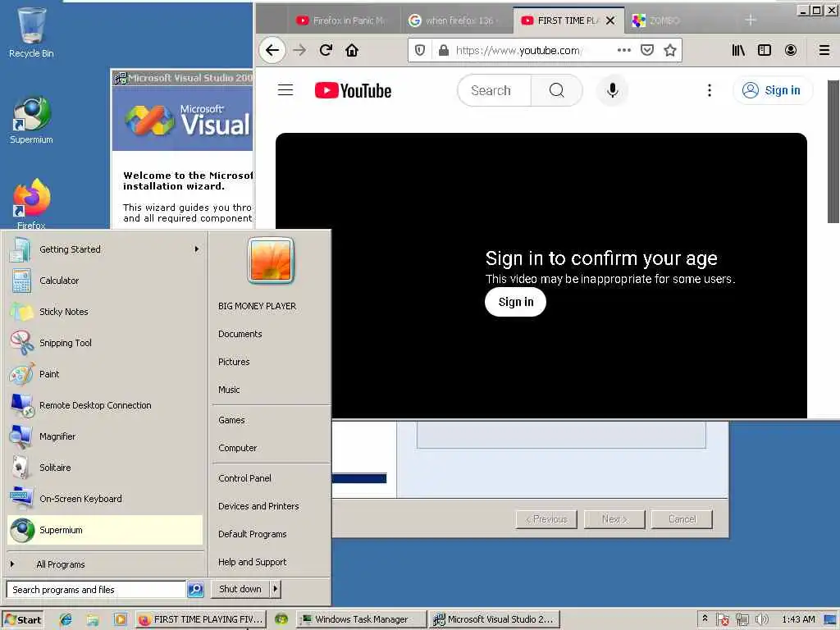This screenshot has width=840, height=630.
Task: Click the Firefox address bar URL
Action: 518,50
